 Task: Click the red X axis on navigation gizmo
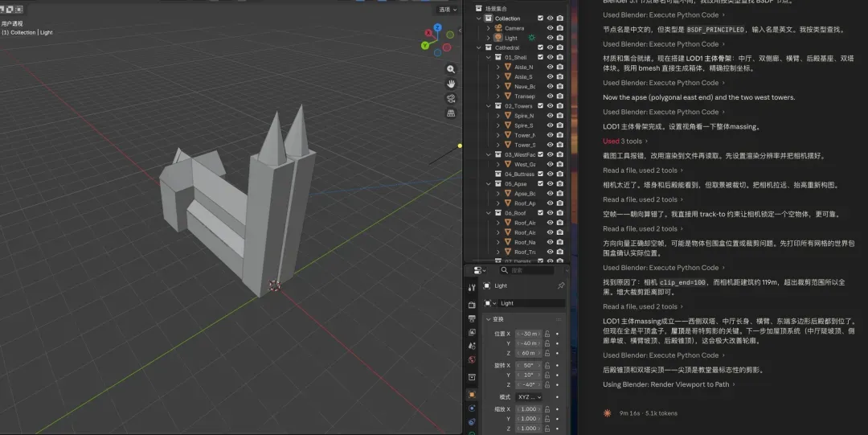[428, 33]
